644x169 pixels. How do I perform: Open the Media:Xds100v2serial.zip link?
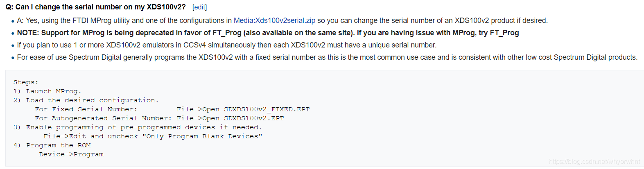click(274, 20)
